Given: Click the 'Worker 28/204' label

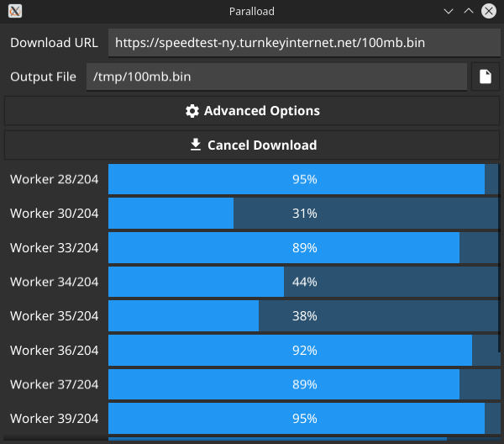Looking at the screenshot, I should pyautogui.click(x=54, y=179).
